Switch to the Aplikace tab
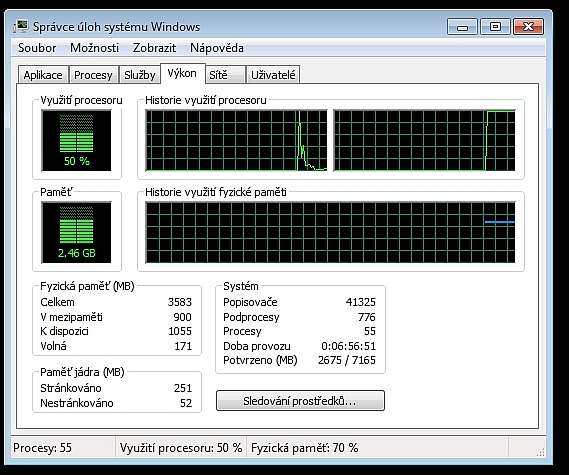Screen dimensions: 569x475 click(43, 75)
